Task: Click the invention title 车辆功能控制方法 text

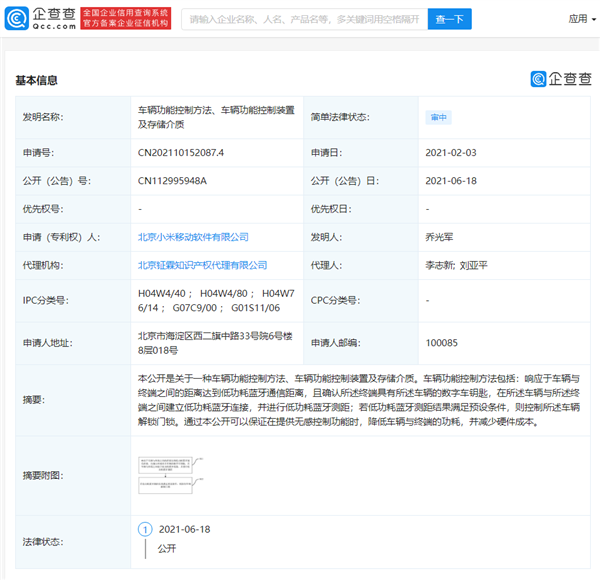Action: pyautogui.click(x=216, y=117)
